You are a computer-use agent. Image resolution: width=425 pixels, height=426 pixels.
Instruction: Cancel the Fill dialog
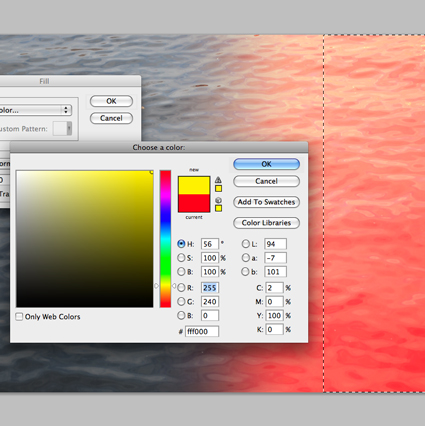111,118
